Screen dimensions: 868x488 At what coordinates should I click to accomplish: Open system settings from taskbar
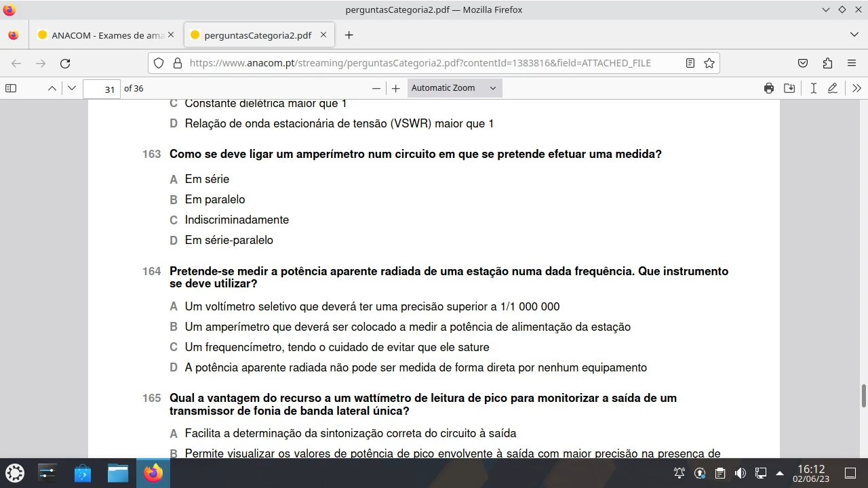pyautogui.click(x=48, y=473)
